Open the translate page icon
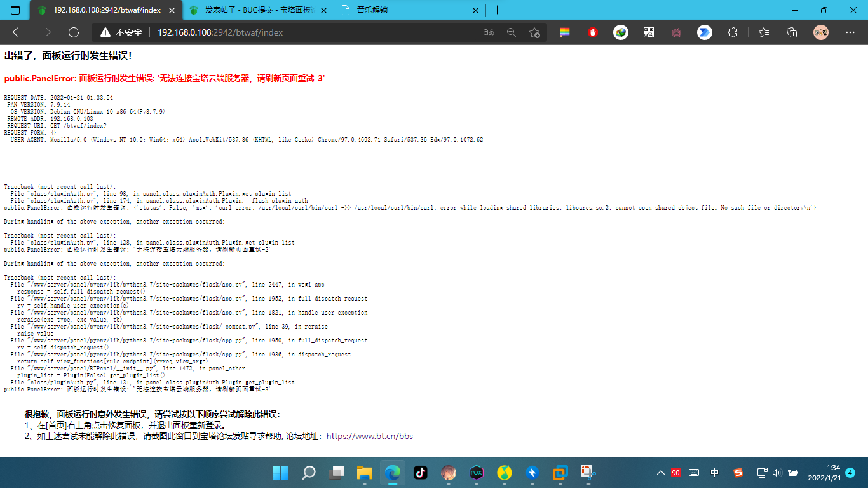This screenshot has width=868, height=488. 489,32
